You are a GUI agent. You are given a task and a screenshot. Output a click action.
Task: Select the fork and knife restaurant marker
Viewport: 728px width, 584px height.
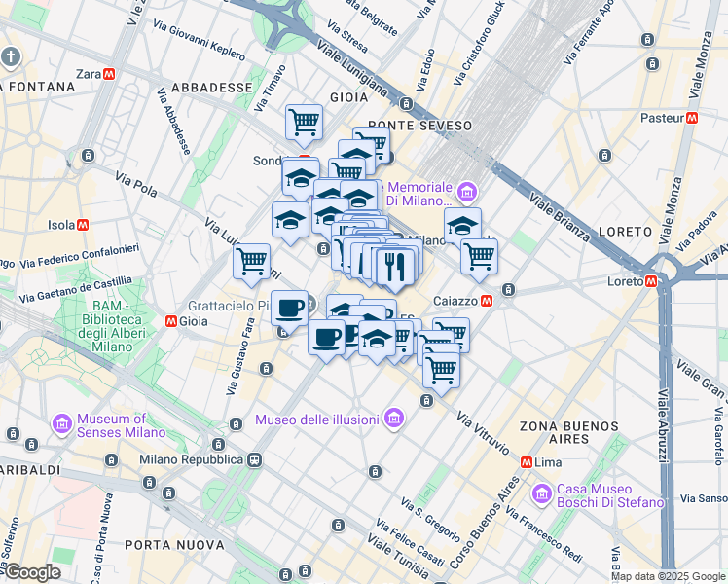tap(394, 267)
